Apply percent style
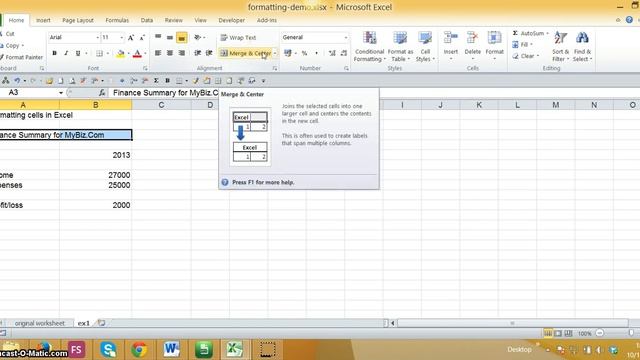The image size is (640, 360). coord(304,53)
